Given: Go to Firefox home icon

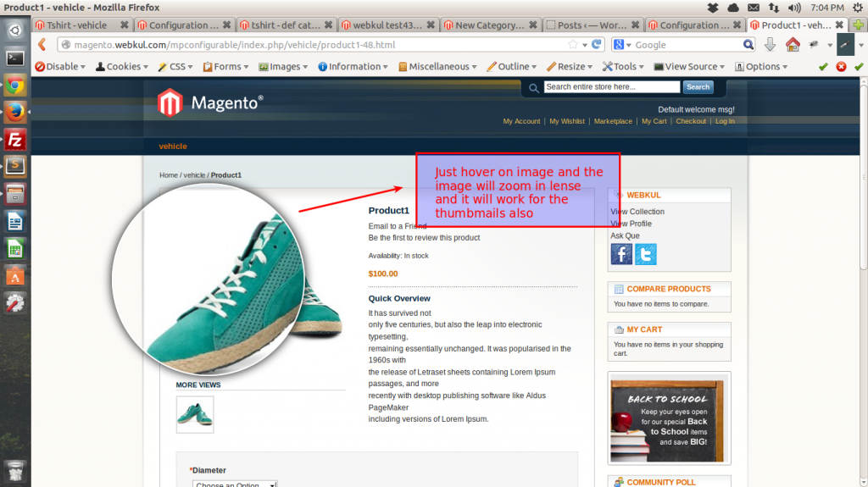Looking at the screenshot, I should pos(793,45).
